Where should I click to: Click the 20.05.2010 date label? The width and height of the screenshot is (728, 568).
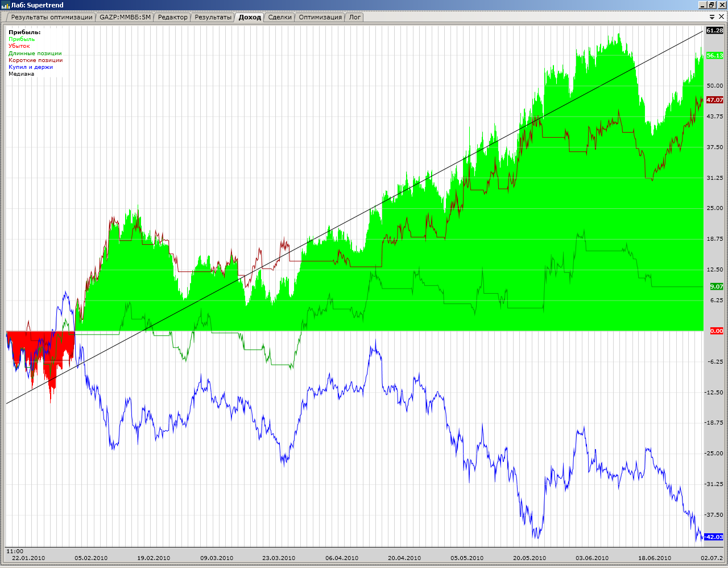pyautogui.click(x=530, y=558)
